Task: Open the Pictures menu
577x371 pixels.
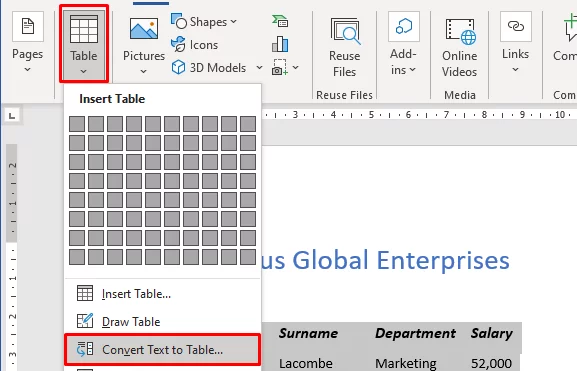Action: point(144,45)
